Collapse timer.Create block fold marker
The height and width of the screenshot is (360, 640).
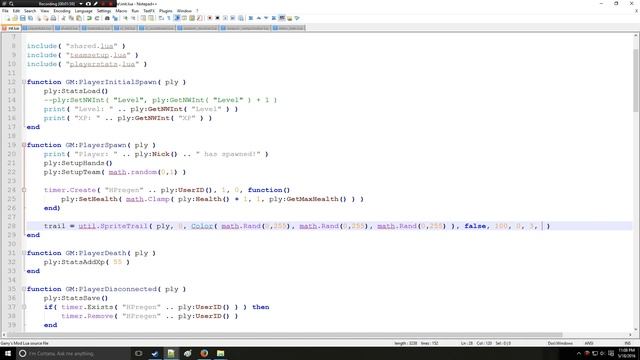(24, 190)
